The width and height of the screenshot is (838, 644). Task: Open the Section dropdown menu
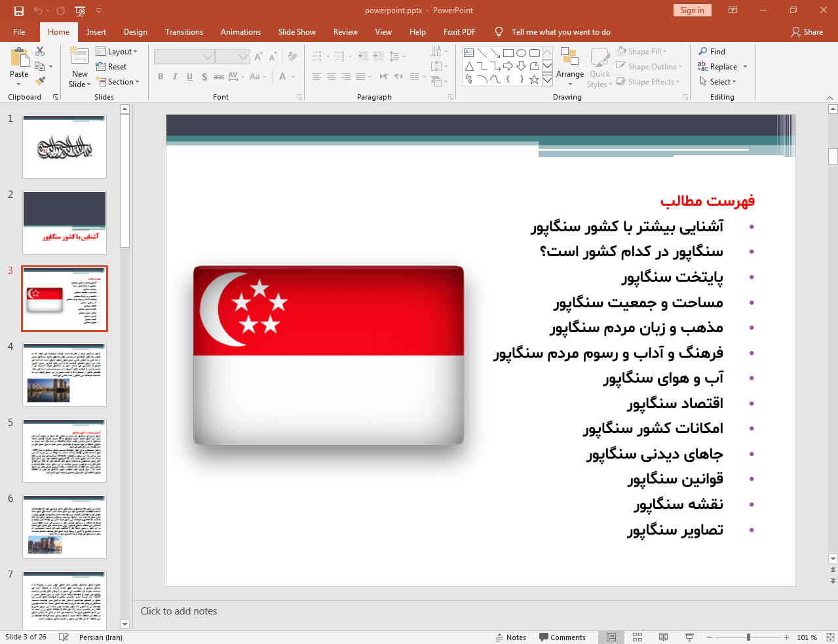(x=118, y=82)
